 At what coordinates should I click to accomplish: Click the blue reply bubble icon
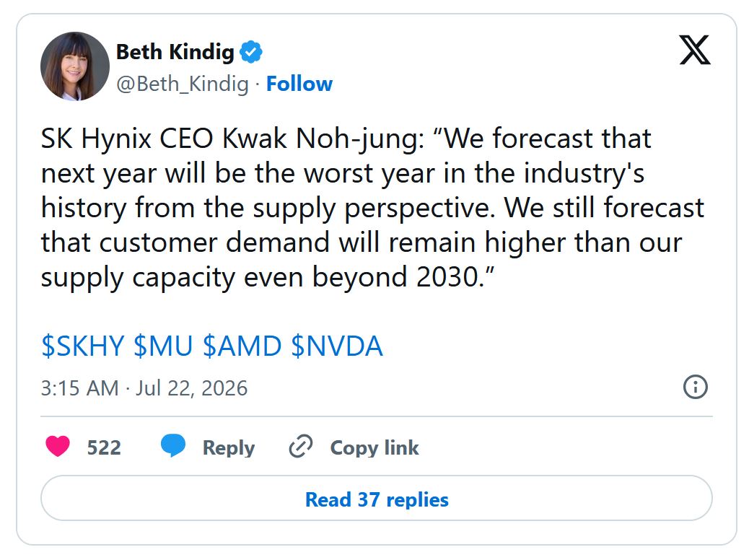(173, 446)
